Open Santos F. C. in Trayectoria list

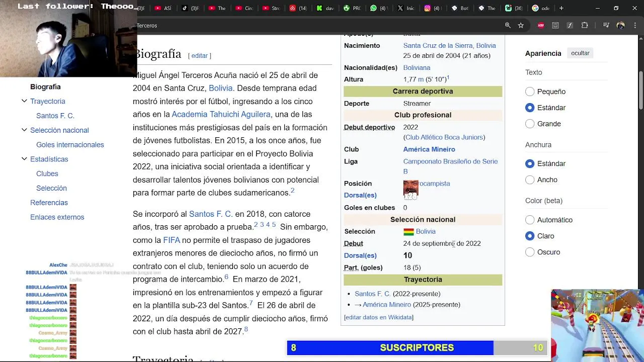click(372, 294)
